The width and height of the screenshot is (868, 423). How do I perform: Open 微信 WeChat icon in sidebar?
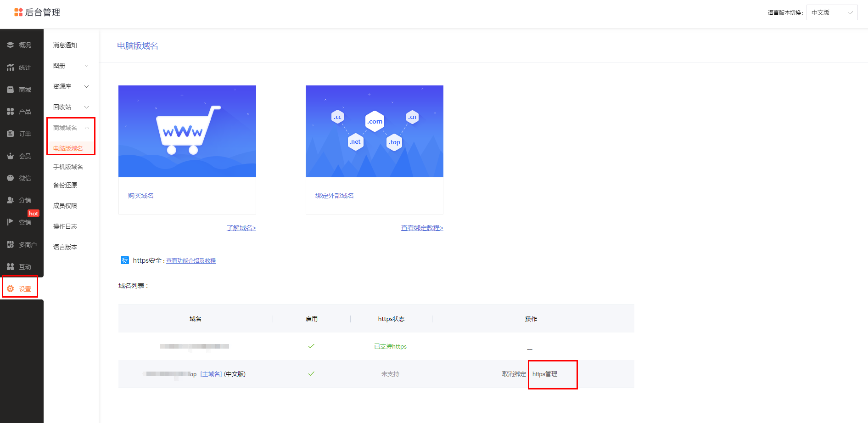tap(10, 178)
